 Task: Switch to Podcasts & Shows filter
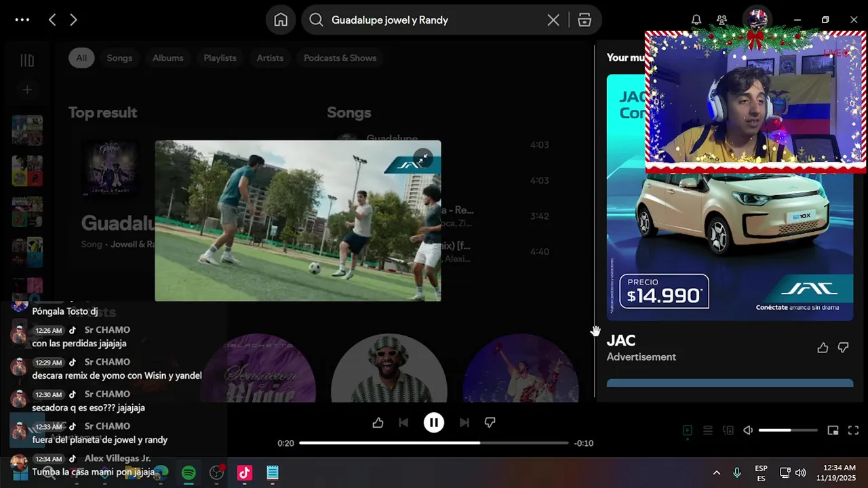click(x=340, y=58)
